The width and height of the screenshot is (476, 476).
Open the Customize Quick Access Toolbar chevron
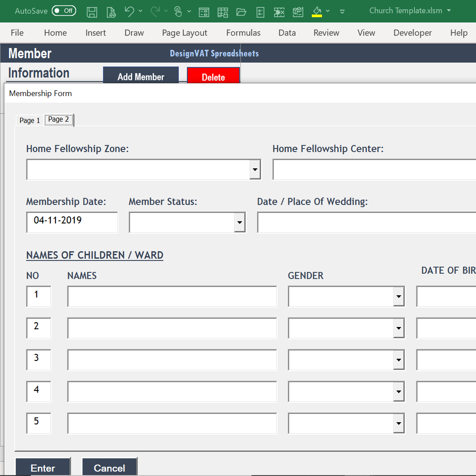click(x=342, y=12)
